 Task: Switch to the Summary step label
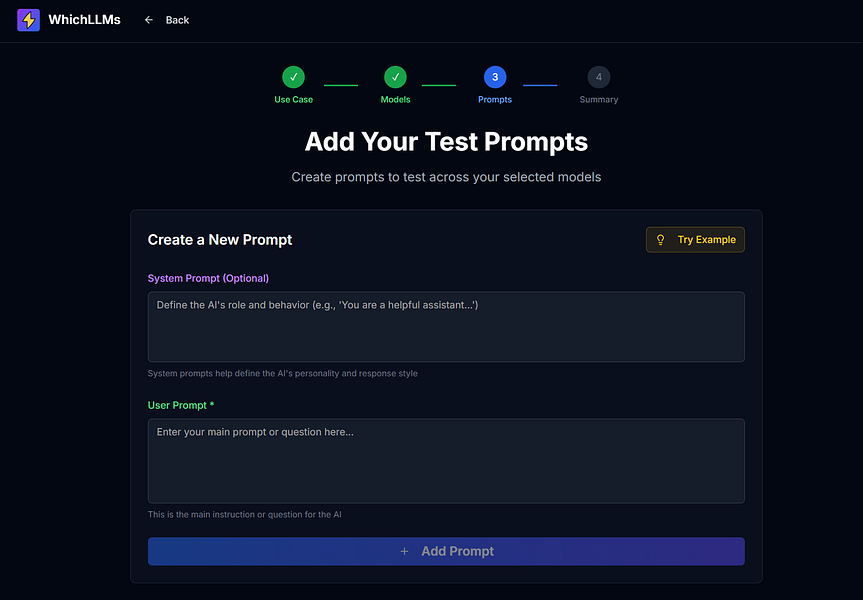click(x=598, y=99)
